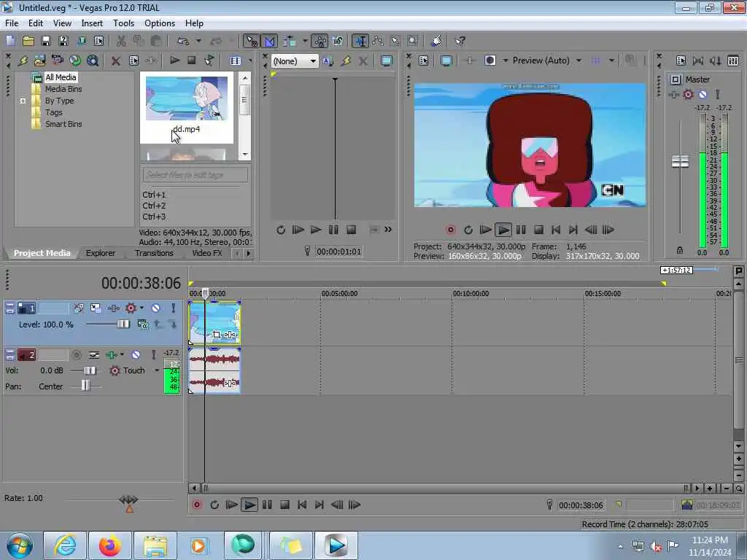Click the New project icon in main toolbar
The width and height of the screenshot is (747, 560).
click(x=10, y=41)
